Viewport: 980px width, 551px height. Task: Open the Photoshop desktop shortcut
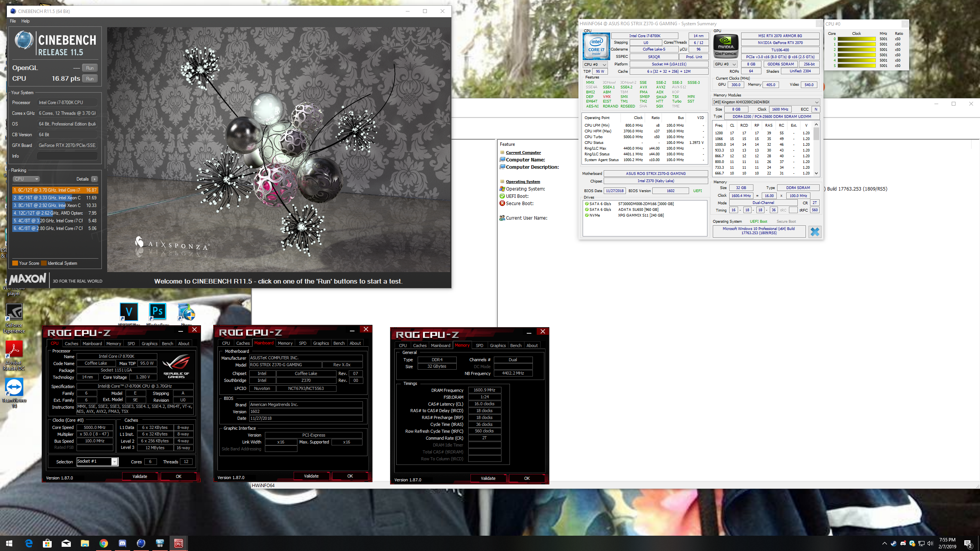pyautogui.click(x=158, y=313)
